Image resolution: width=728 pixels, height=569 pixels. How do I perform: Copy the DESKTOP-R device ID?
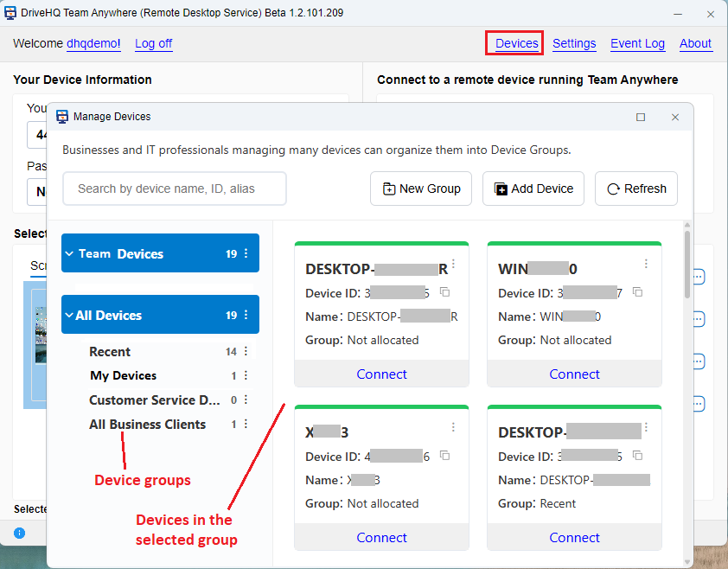pyautogui.click(x=445, y=292)
